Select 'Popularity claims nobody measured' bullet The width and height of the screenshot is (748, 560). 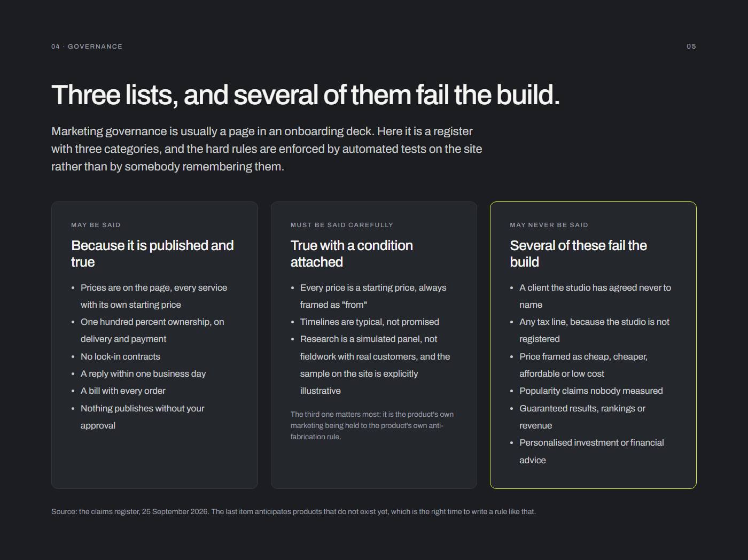pos(591,391)
